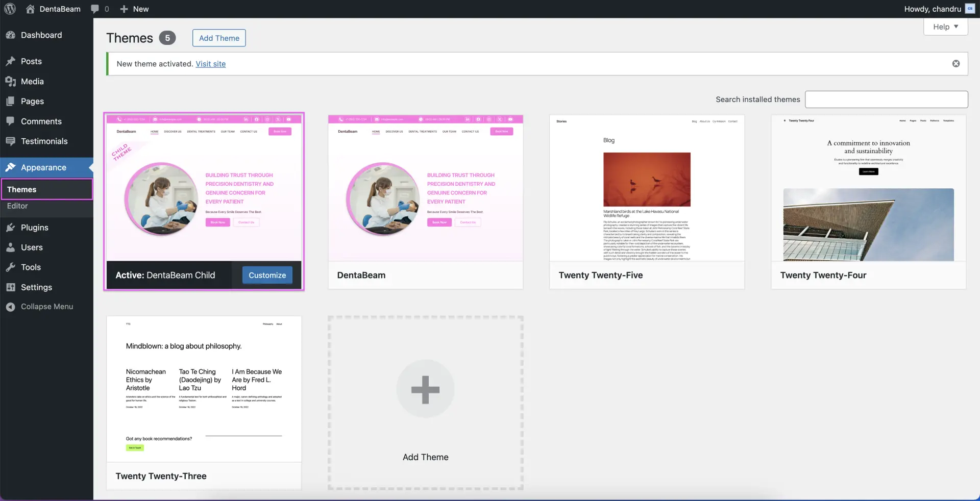Viewport: 980px width, 501px height.
Task: Click the Settings sliders icon
Action: coord(10,287)
